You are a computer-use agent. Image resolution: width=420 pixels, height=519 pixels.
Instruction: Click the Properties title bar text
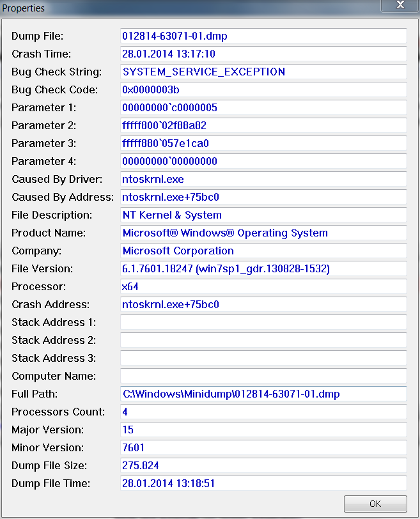[x=23, y=8]
